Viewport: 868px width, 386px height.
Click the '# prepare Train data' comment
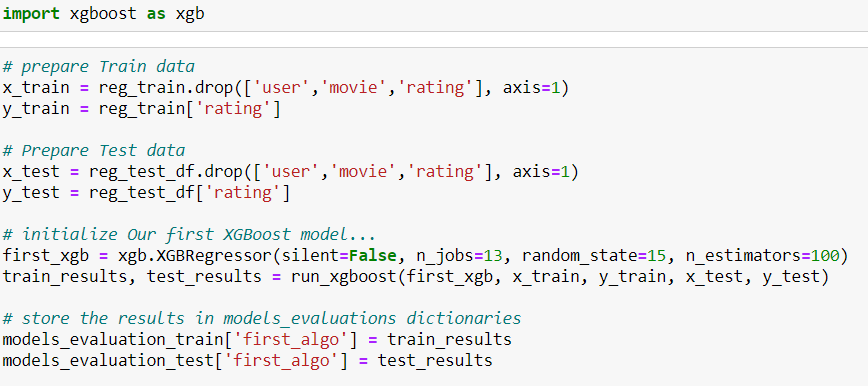[99, 67]
